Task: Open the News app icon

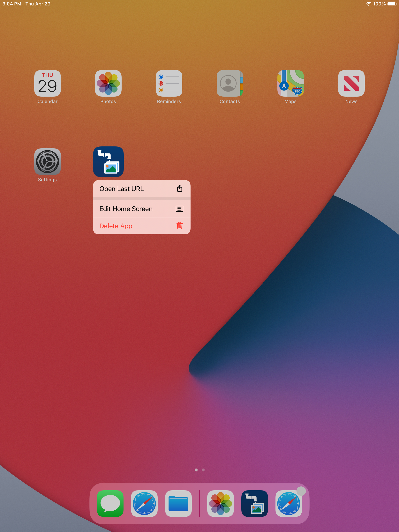Action: [x=351, y=83]
